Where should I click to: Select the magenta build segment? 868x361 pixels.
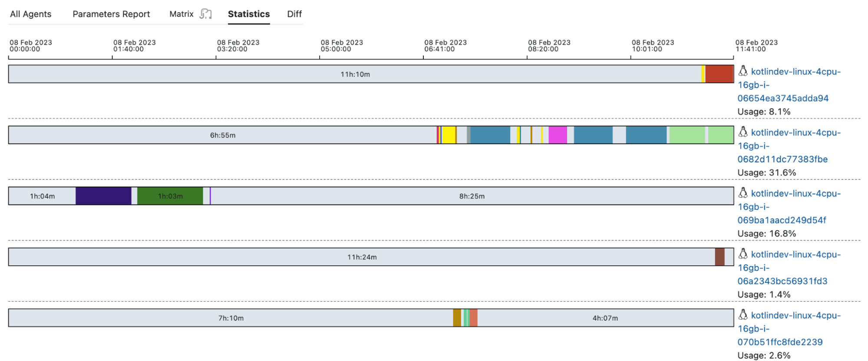click(x=558, y=135)
